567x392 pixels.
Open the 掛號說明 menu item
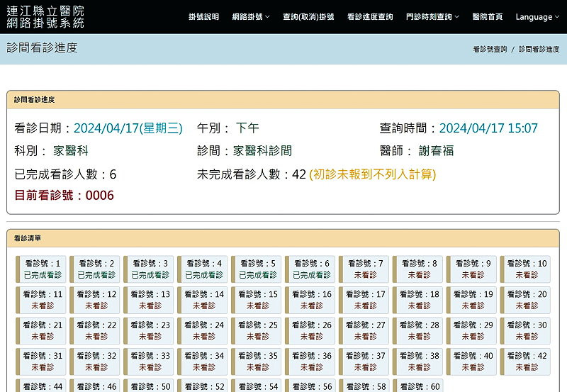(x=203, y=16)
